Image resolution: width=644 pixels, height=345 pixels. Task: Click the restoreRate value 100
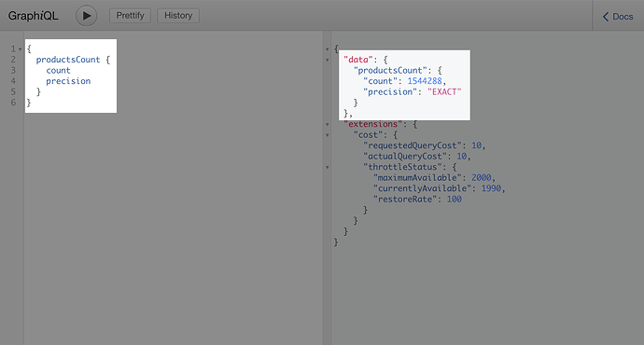[455, 199]
